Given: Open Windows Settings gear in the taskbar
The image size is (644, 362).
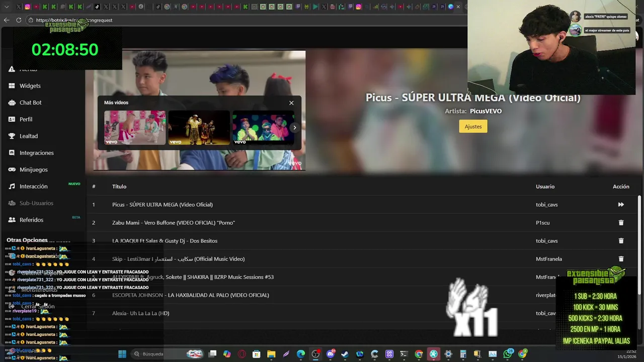Looking at the screenshot, I should coord(448,354).
